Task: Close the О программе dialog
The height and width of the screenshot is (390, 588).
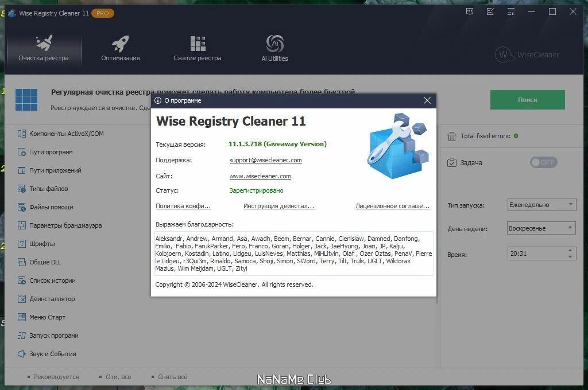Action: (427, 100)
